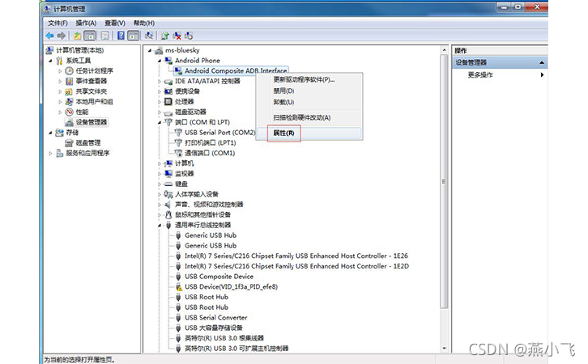This screenshot has height=364, width=588.
Task: Select USB 大容量存储设备
Action: click(214, 328)
